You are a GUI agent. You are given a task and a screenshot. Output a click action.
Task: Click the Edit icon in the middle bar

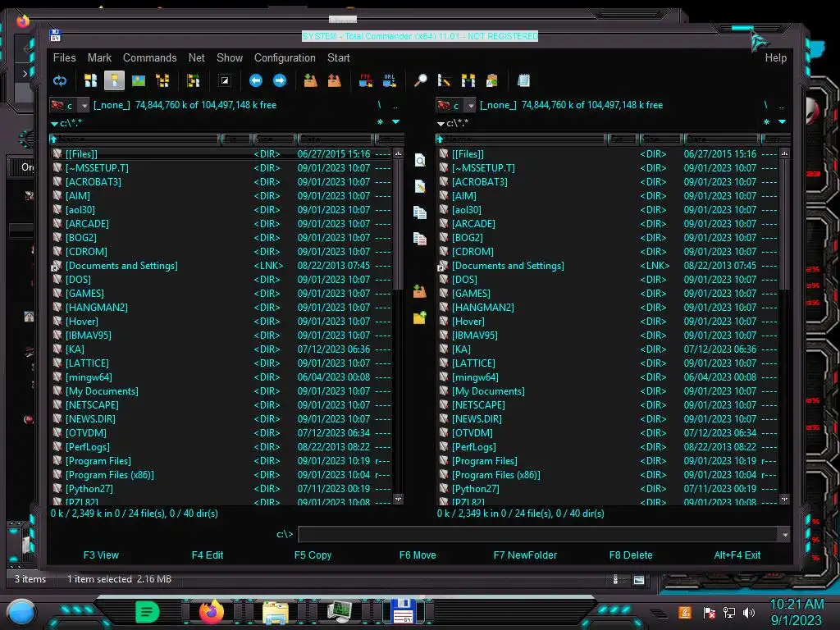[420, 186]
